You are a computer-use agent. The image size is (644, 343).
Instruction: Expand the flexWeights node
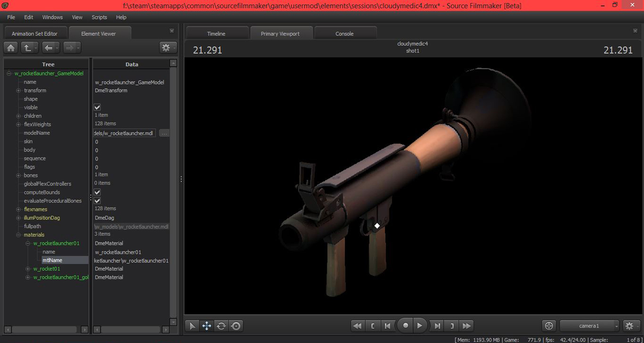tap(18, 125)
